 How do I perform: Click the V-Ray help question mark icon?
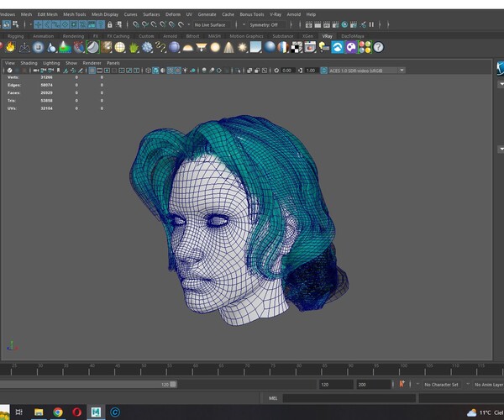[x=379, y=47]
